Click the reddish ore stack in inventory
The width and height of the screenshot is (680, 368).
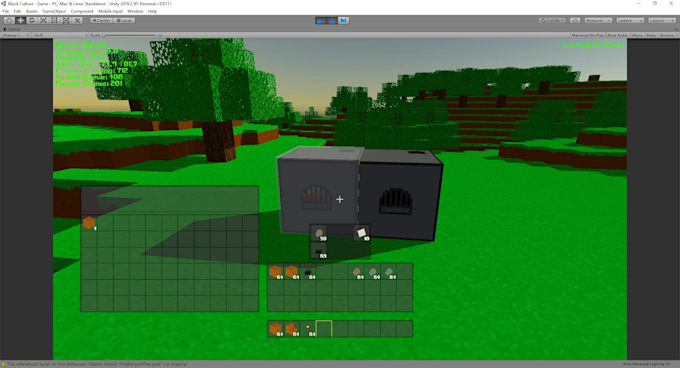pos(356,272)
